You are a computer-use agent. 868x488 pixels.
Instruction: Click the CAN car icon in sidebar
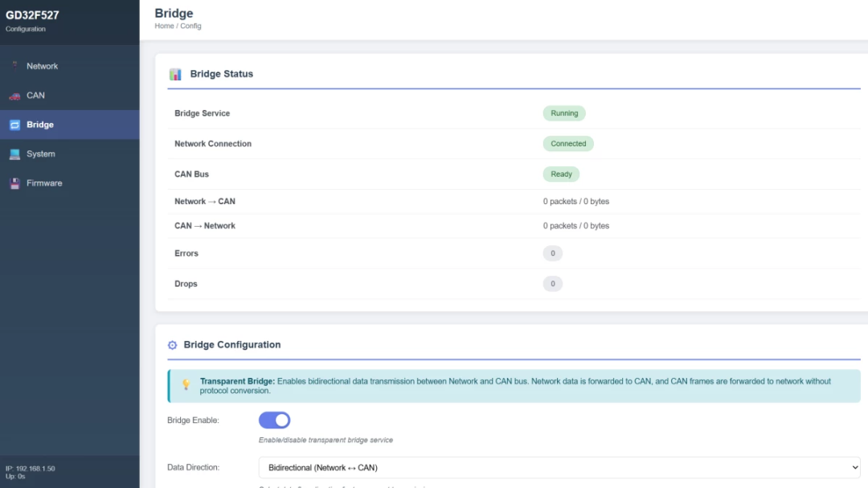pyautogui.click(x=14, y=96)
